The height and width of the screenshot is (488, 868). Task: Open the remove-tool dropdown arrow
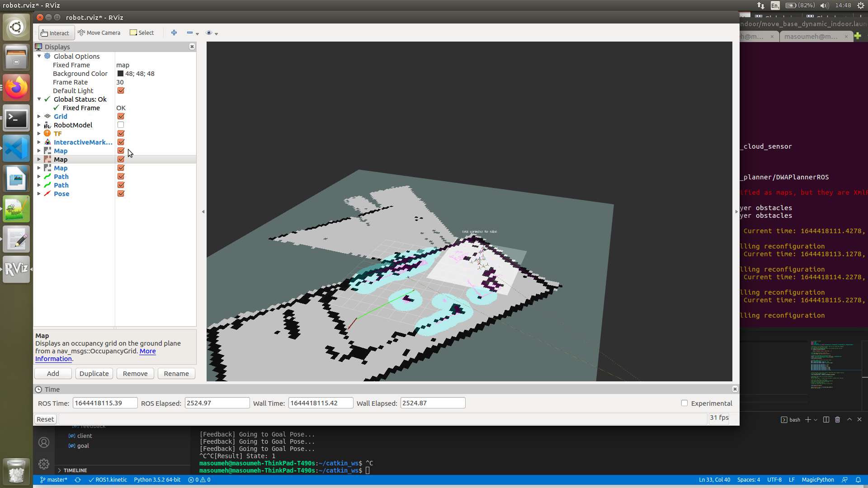(198, 34)
